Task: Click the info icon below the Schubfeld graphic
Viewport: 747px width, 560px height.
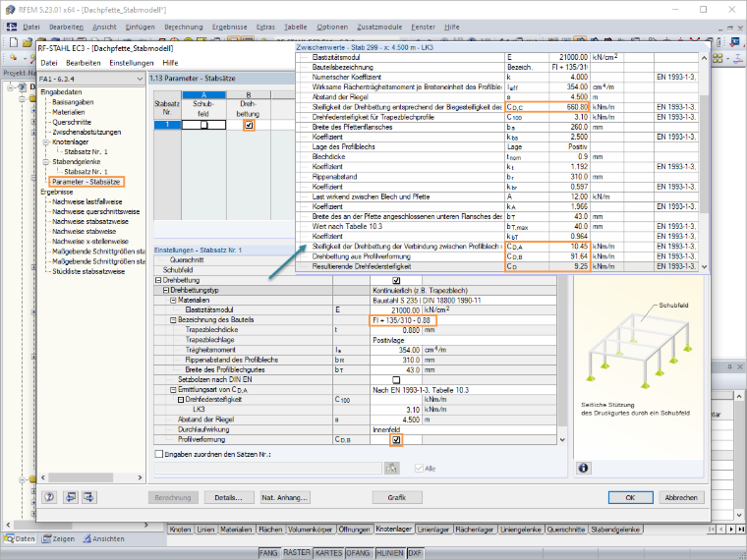Action: click(583, 468)
